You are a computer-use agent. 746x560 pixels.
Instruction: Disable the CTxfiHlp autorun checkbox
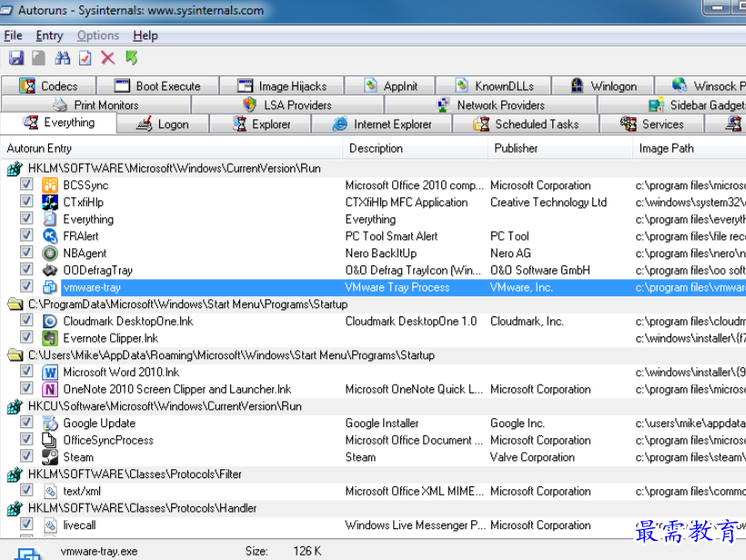click(x=26, y=201)
